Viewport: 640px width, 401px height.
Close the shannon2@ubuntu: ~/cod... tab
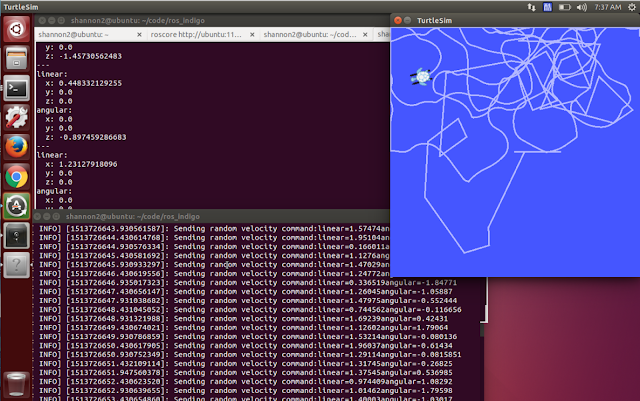[365, 35]
